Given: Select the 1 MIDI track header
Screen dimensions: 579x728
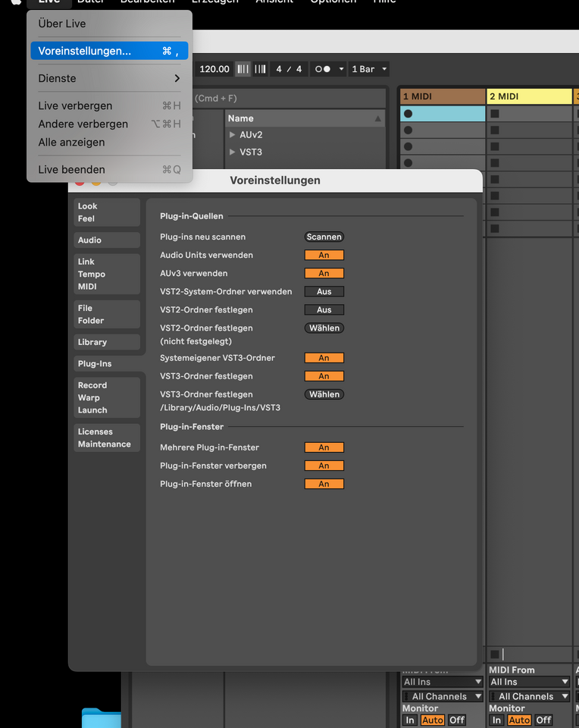Looking at the screenshot, I should pyautogui.click(x=442, y=96).
